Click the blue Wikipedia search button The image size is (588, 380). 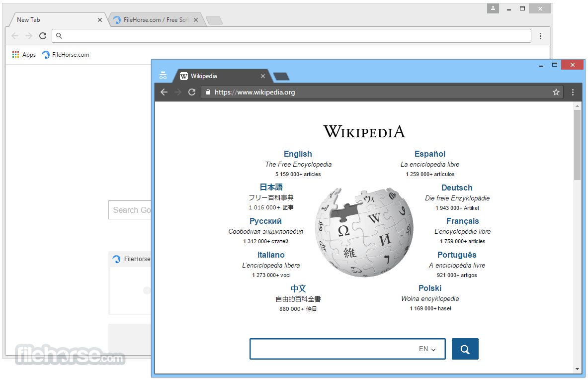click(x=465, y=349)
